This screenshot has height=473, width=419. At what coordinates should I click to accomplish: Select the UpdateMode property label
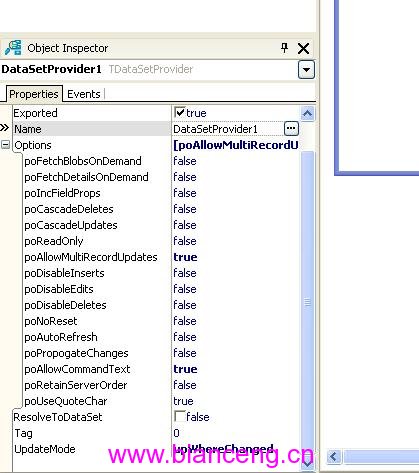click(45, 449)
